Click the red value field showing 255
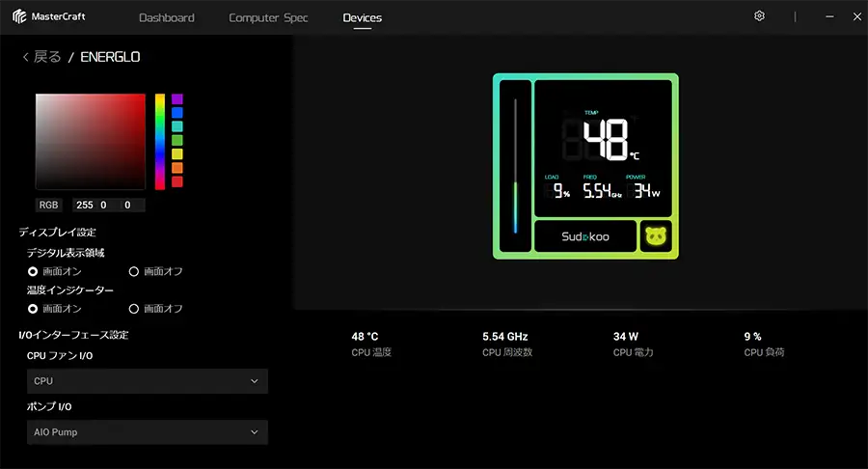Viewport: 868px width, 469px height. (85, 205)
